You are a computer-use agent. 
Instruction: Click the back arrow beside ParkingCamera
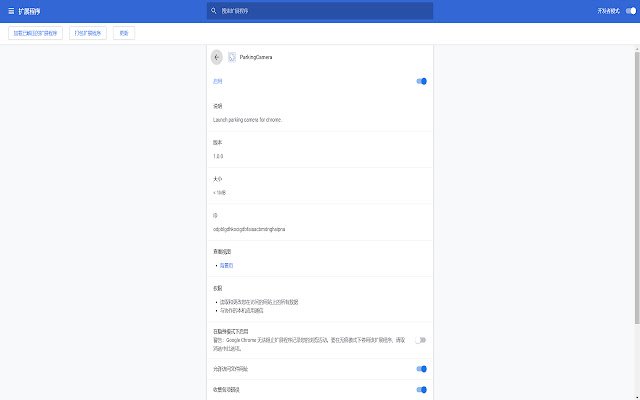[217, 57]
